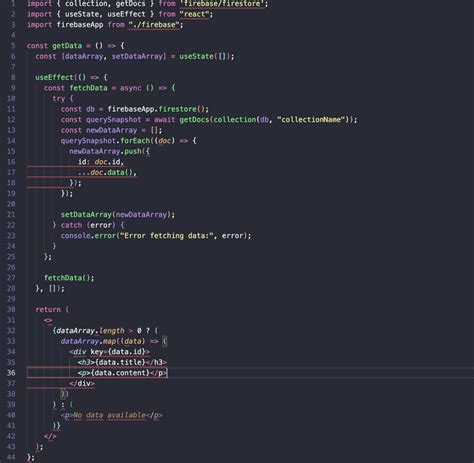Click 'push' on line 15
This screenshot has width=474, height=463.
coord(133,151)
